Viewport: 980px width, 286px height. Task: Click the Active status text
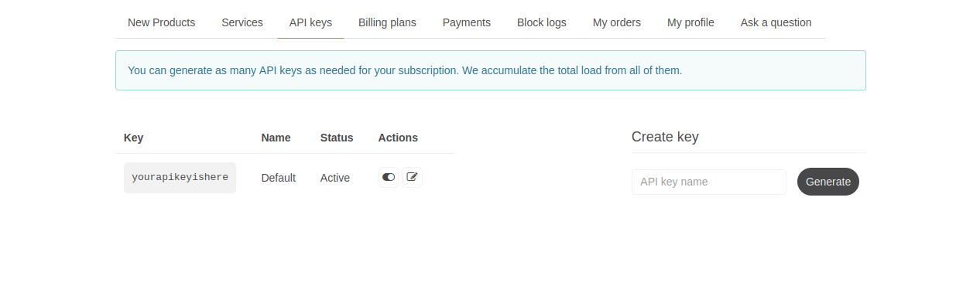pyautogui.click(x=335, y=178)
